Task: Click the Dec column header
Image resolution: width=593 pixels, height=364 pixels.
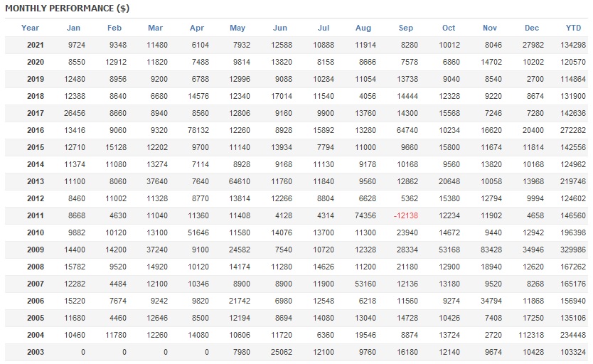Action: click(532, 28)
